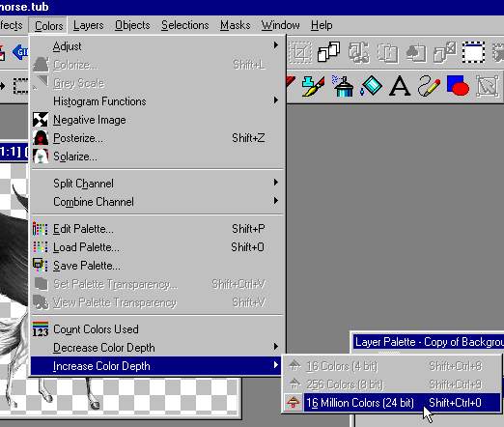Open the Masks menu
504x427 pixels.
(236, 25)
